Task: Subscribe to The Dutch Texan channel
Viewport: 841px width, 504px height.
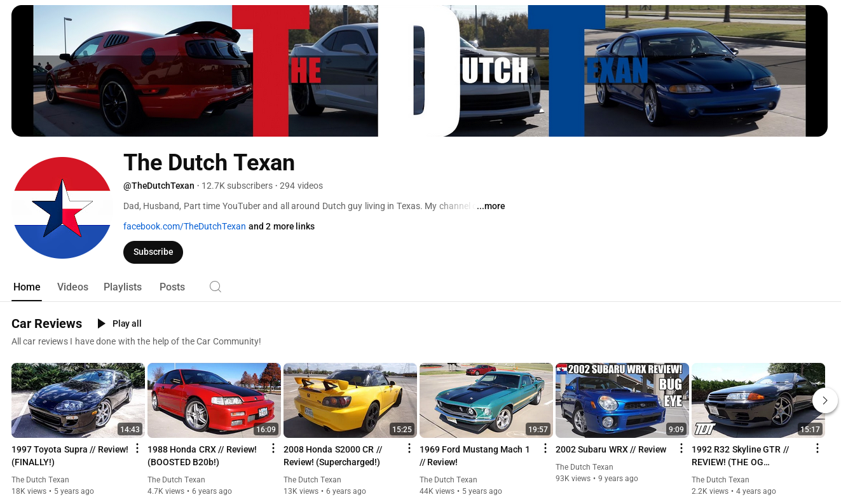Action: point(153,252)
